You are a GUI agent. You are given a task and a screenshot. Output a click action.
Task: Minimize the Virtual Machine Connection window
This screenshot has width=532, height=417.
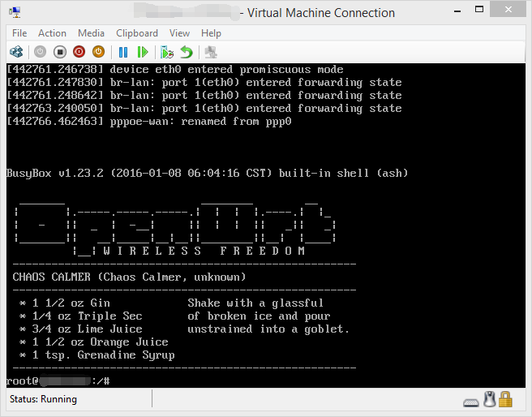click(457, 11)
